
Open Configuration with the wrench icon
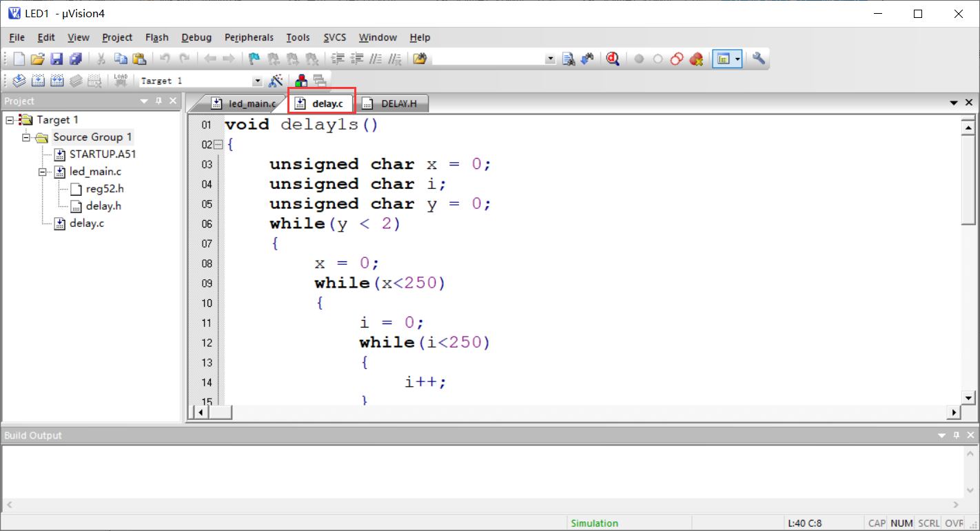(759, 59)
